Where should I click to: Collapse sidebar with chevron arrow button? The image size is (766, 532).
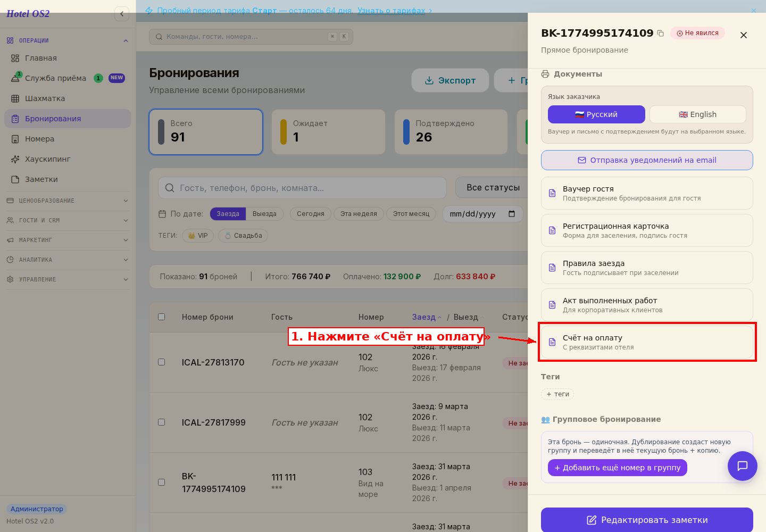pyautogui.click(x=122, y=14)
